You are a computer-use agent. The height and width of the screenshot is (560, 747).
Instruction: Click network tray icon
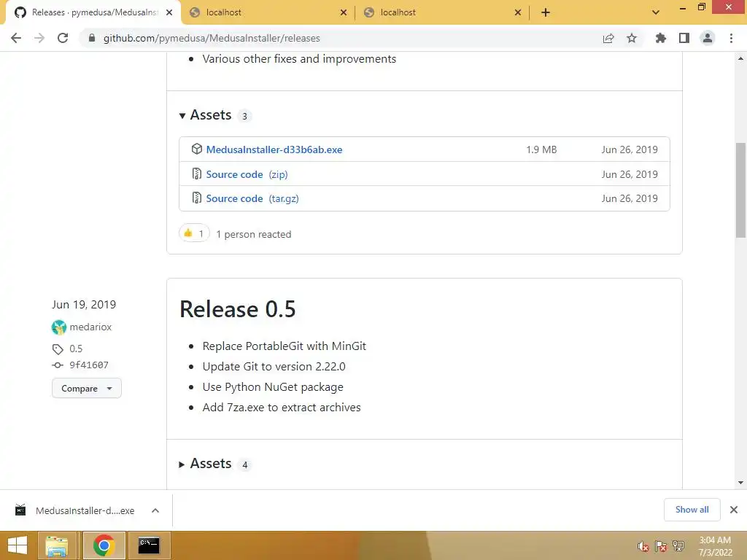[678, 546]
